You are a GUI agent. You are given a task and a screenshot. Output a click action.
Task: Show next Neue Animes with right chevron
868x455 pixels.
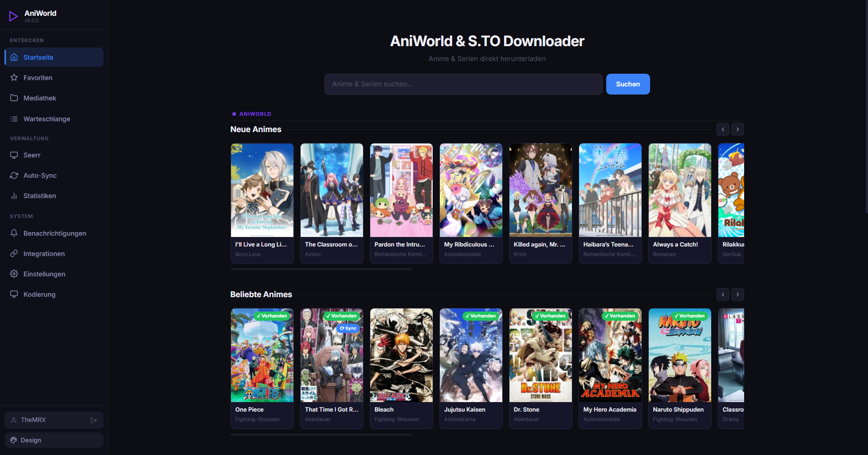click(x=738, y=129)
